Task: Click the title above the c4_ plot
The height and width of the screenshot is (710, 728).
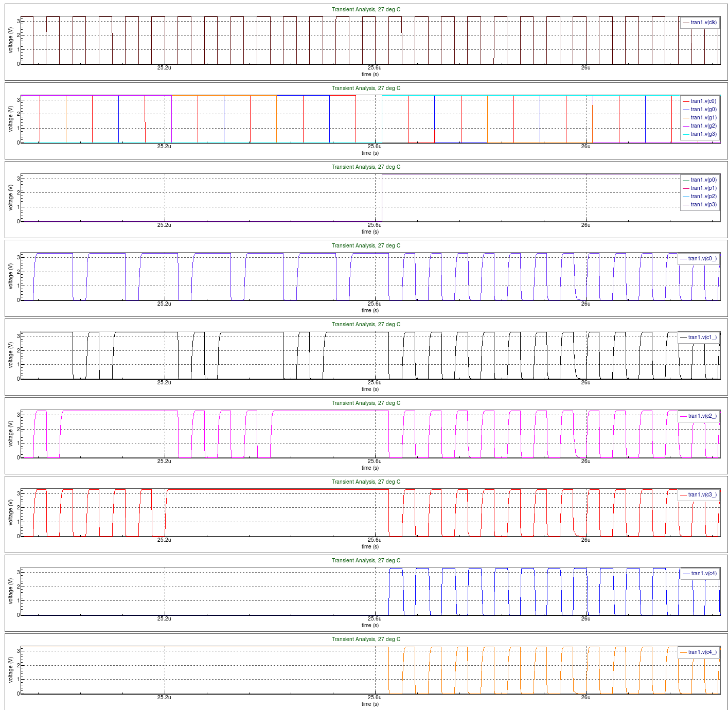Action: click(366, 640)
